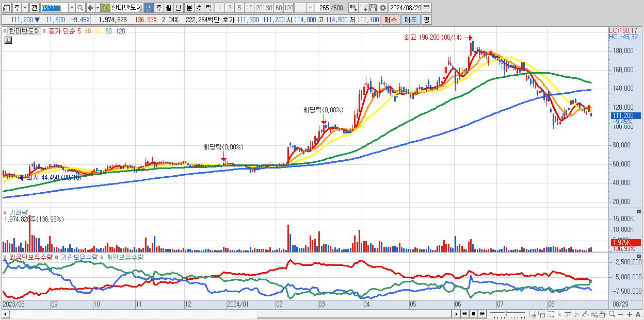The image size is (644, 320).
Task: Toggle the 거래량 volume panel marker
Action: 6,212
